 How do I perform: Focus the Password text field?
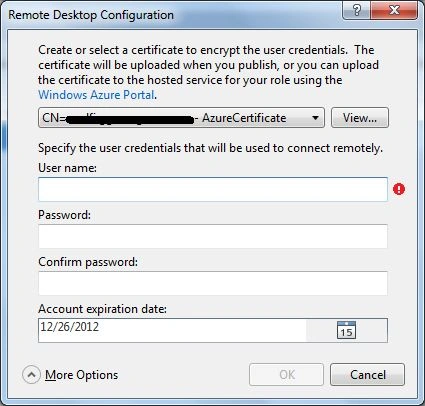tap(213, 236)
